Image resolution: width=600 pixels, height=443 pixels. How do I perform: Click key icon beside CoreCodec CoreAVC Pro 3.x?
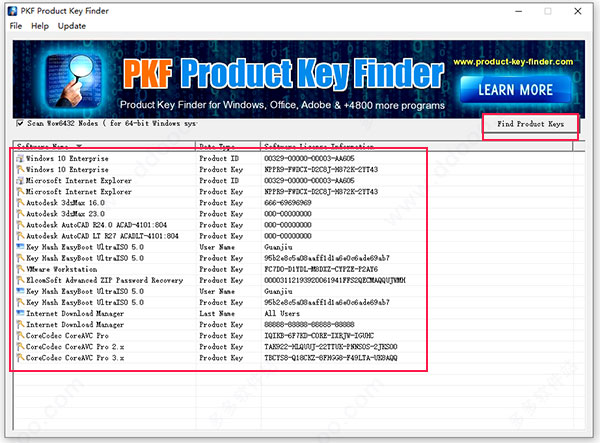click(20, 358)
